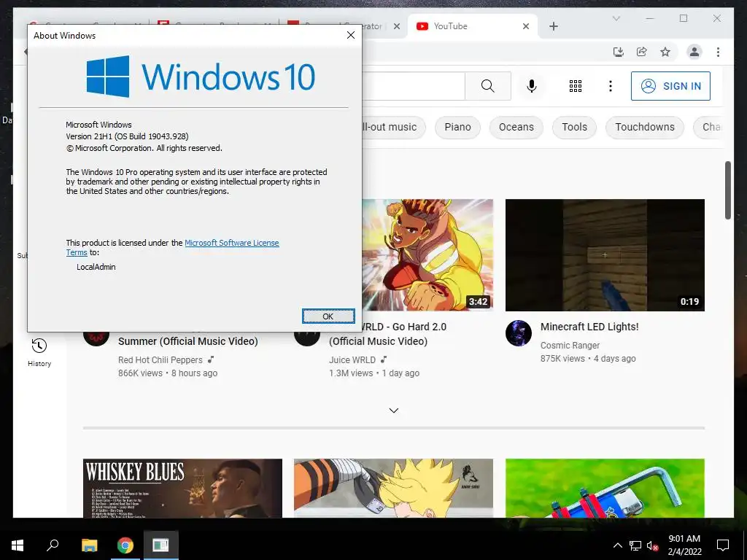Open the Action Center notifications
The height and width of the screenshot is (560, 747).
tap(723, 545)
